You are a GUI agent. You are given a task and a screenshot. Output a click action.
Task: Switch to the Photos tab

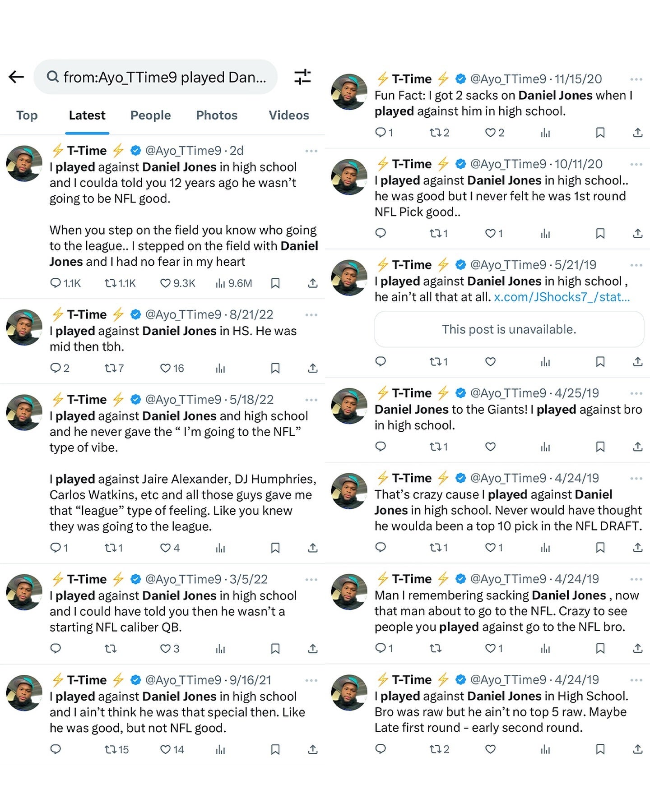[217, 115]
